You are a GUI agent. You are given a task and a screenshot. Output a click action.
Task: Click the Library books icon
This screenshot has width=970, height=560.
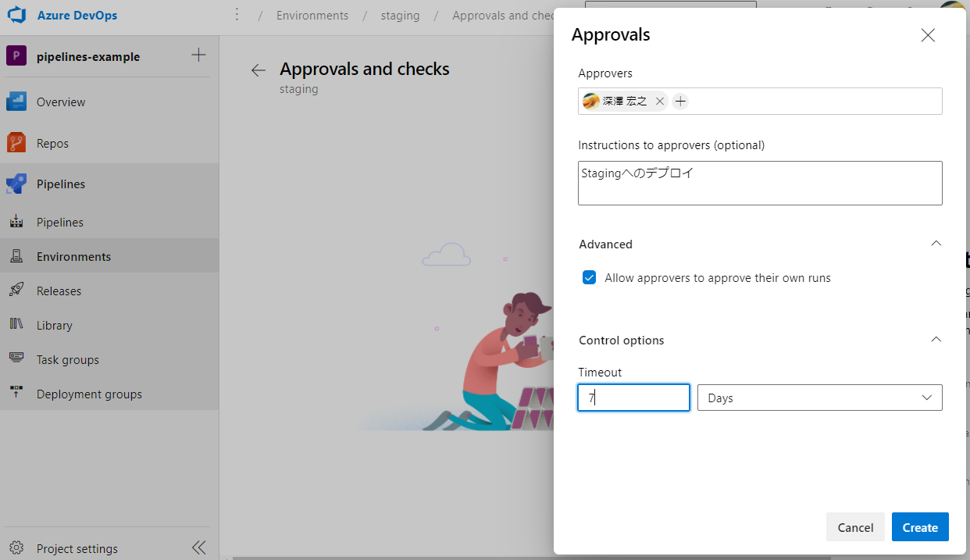[x=16, y=325]
